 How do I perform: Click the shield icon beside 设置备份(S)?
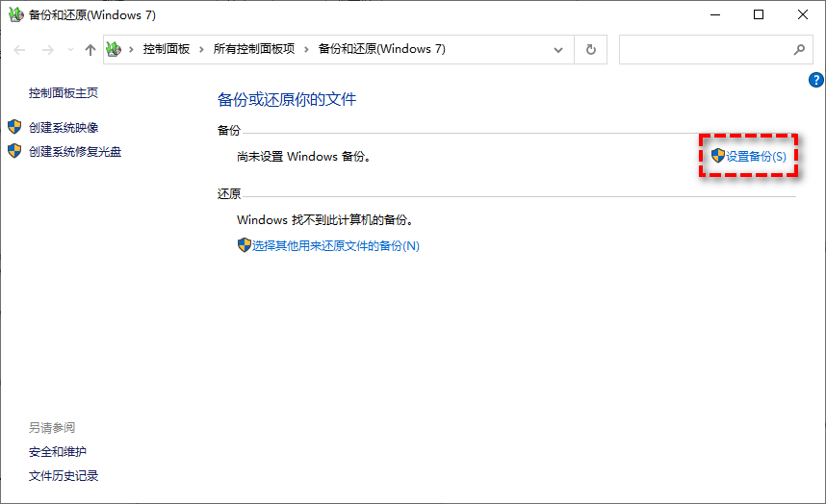pyautogui.click(x=718, y=155)
